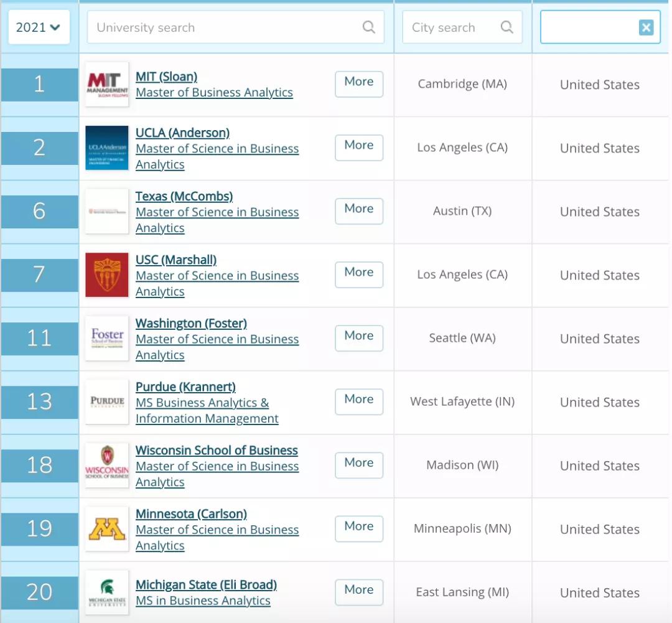Screen dimensions: 672x623
Task: Clear the country filter with the X icon
Action: pos(646,28)
